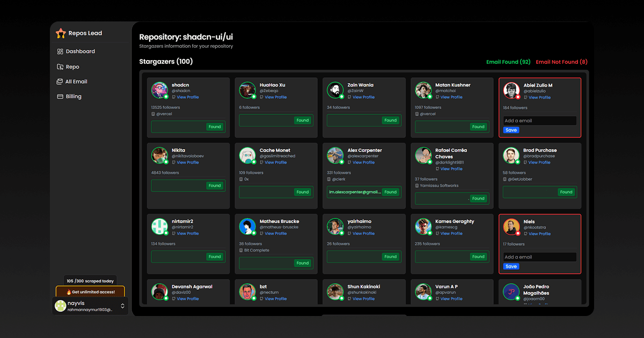Open Brad Purchase's View Profile link
Viewport: 644px width, 338px height.
pos(539,162)
